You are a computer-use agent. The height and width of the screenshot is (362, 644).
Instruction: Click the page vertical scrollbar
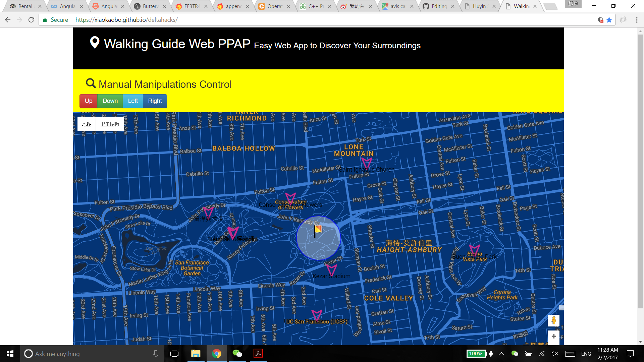[x=640, y=168]
